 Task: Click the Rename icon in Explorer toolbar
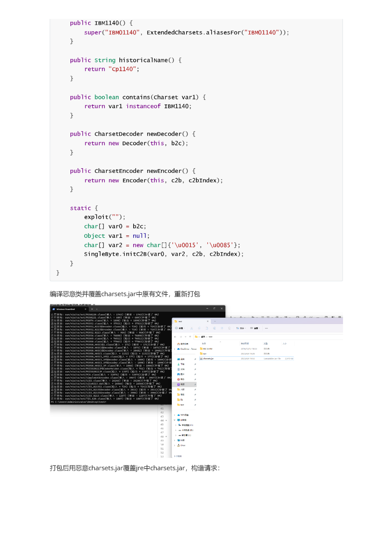(214, 328)
